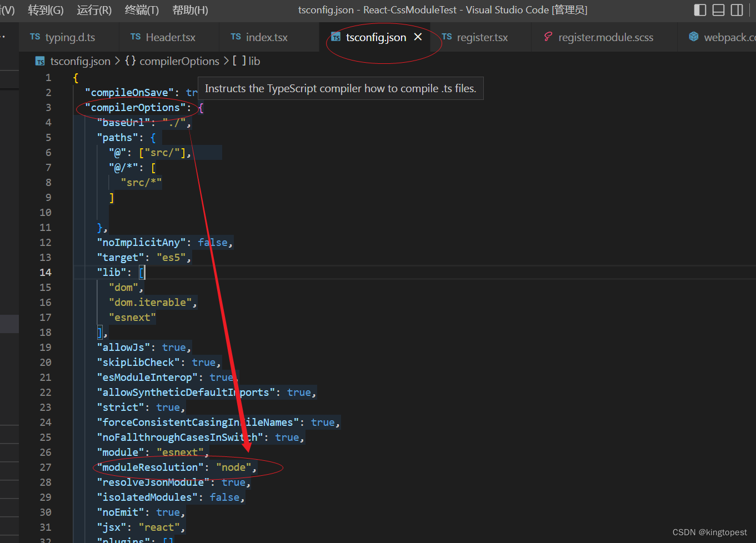Click tsconfig.json breadcrumb segment
Viewport: 756px width, 543px height.
pos(80,61)
